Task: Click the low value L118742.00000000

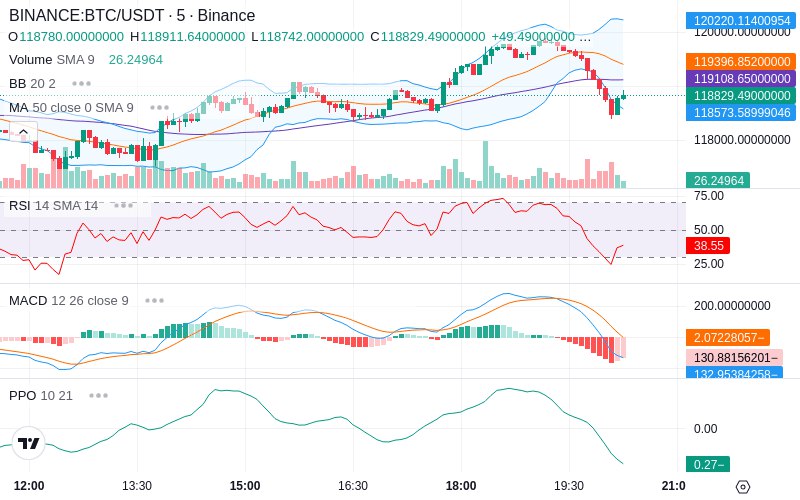Action: (308, 37)
